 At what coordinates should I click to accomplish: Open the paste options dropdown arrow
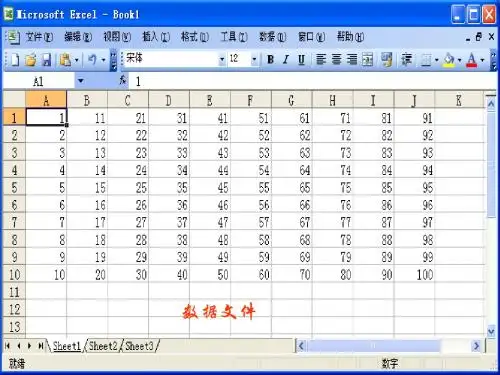[x=76, y=60]
